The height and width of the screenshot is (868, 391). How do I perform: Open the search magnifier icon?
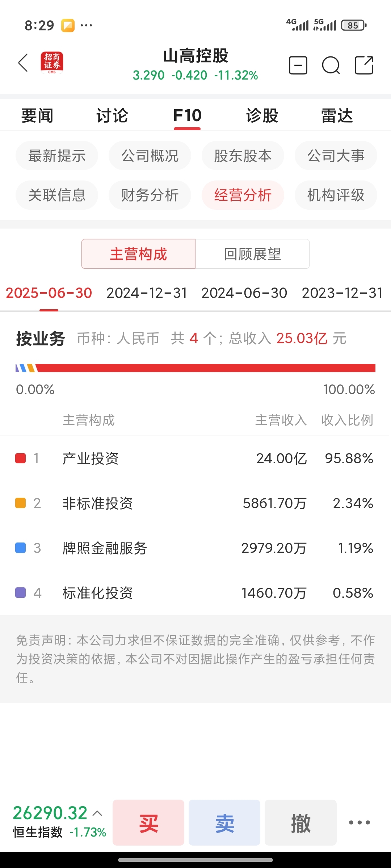coord(331,65)
